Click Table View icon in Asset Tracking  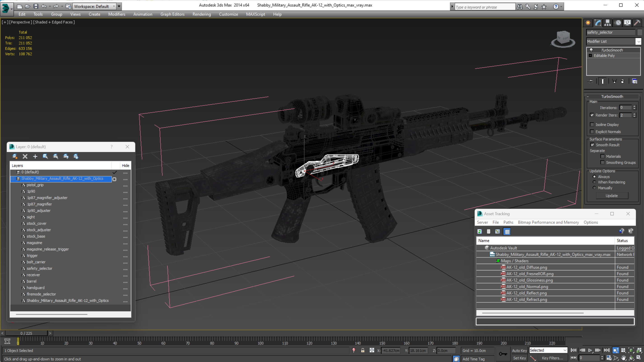tap(507, 232)
